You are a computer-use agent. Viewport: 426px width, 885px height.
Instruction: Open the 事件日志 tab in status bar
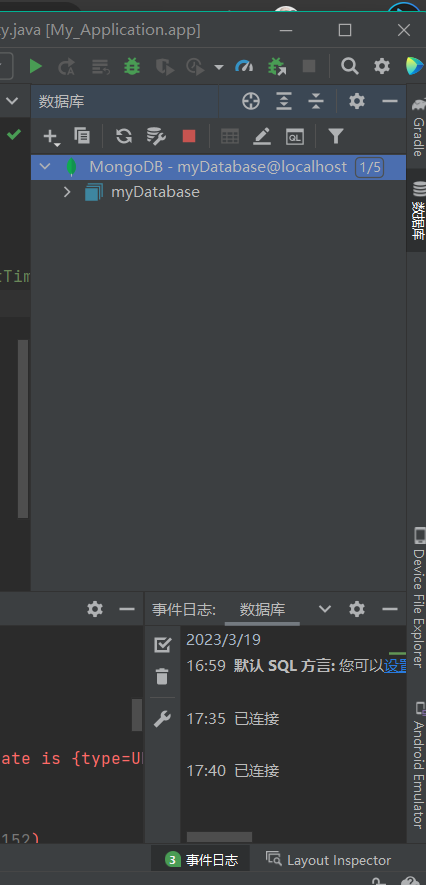pyautogui.click(x=201, y=860)
